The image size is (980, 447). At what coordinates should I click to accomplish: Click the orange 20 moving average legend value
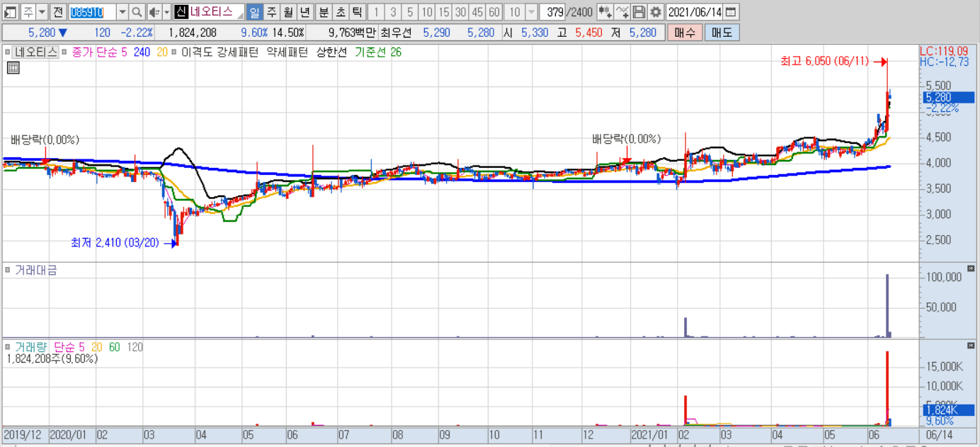coord(162,52)
